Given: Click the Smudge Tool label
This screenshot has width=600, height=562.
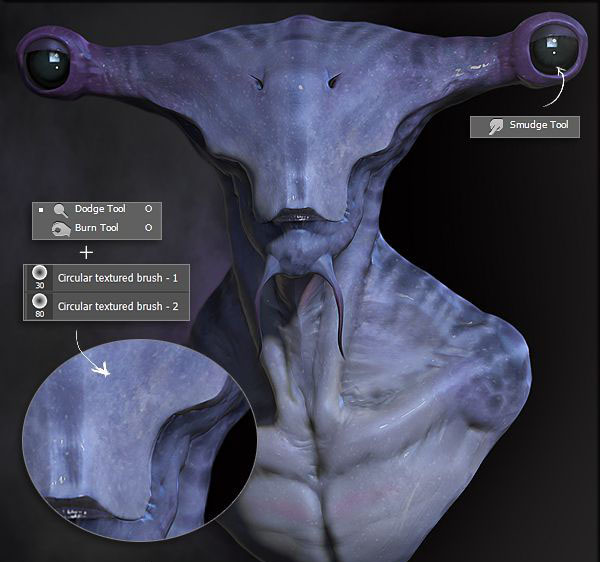Looking at the screenshot, I should (538, 125).
